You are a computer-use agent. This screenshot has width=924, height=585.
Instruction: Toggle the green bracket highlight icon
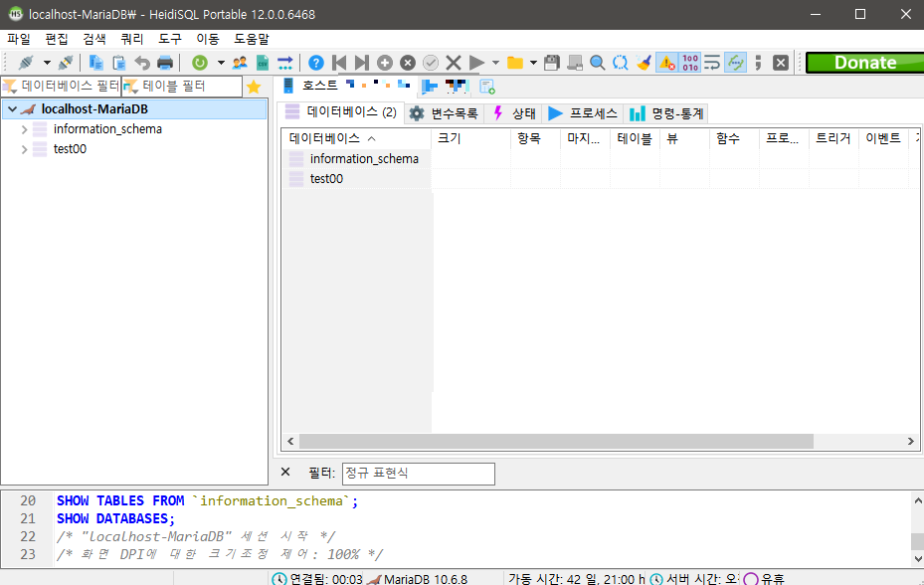735,63
